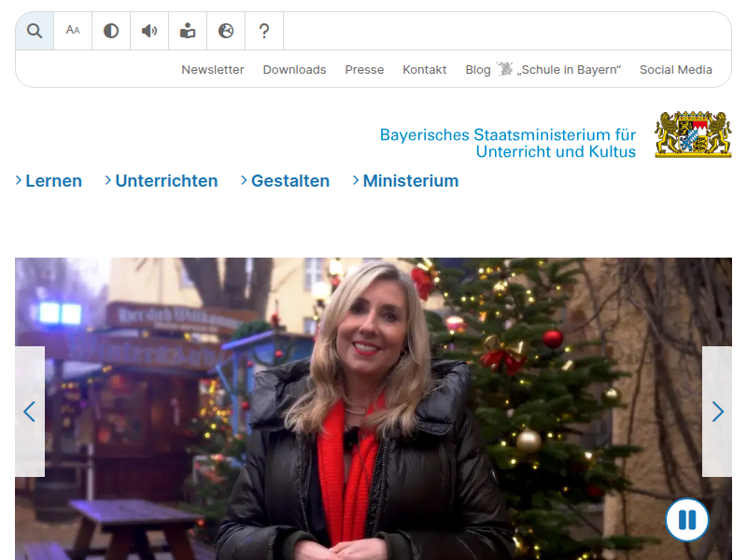
Task: Open the Newsletter link
Action: tap(213, 70)
